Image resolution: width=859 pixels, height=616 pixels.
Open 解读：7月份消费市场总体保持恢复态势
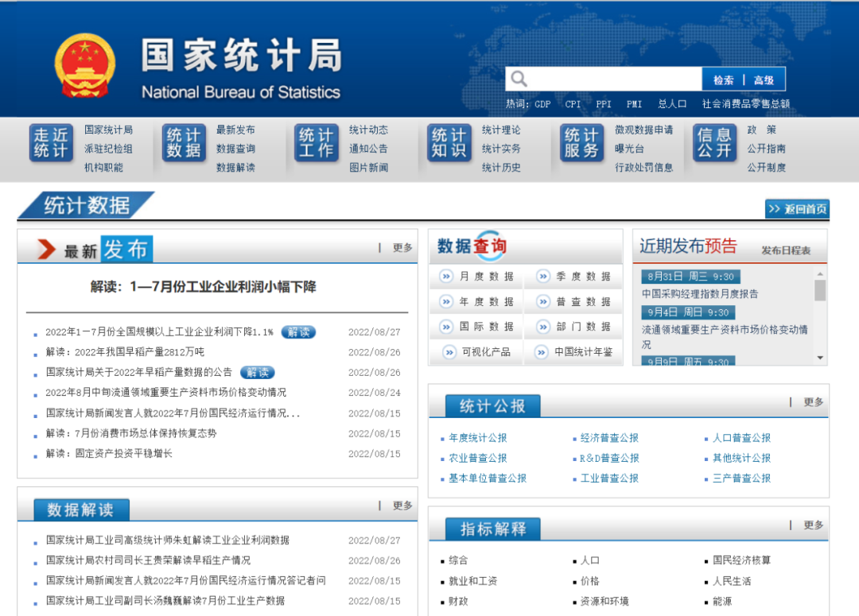click(x=131, y=433)
